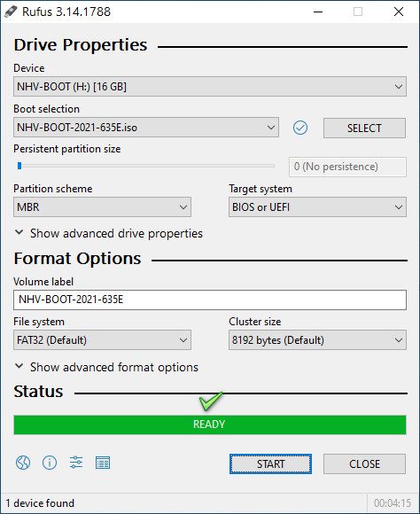420x514 pixels.
Task: Click the Persistent partition size label
Action: coord(66,149)
